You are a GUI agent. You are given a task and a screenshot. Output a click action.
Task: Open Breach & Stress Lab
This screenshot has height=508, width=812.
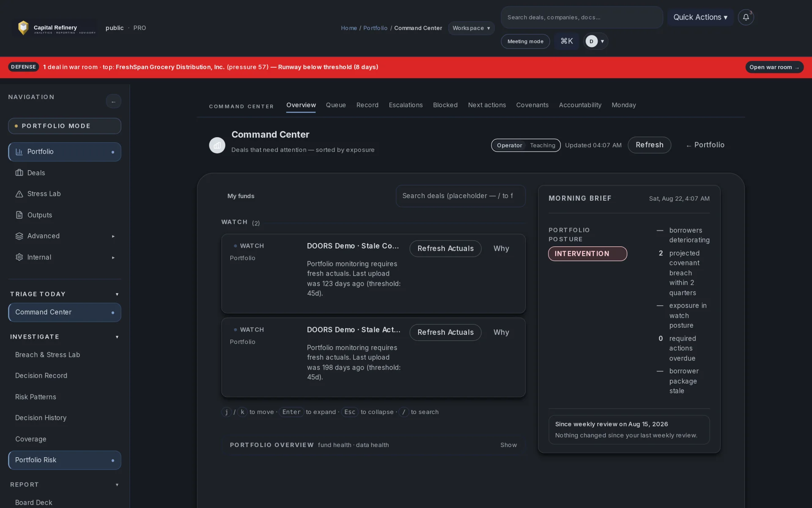65,355
